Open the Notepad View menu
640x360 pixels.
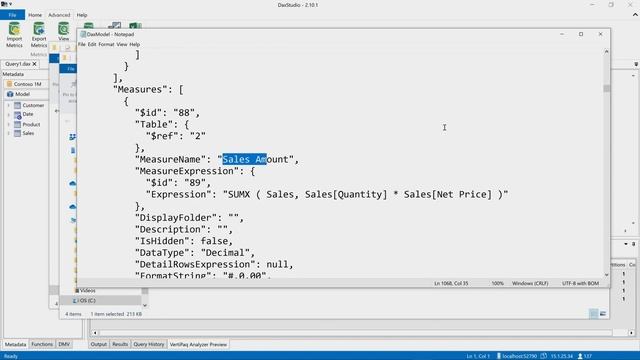click(122, 44)
